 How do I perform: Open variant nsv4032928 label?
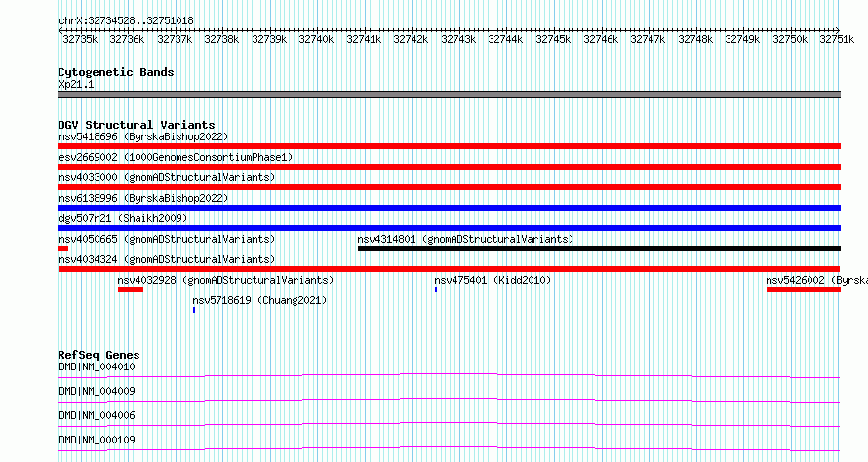225,280
